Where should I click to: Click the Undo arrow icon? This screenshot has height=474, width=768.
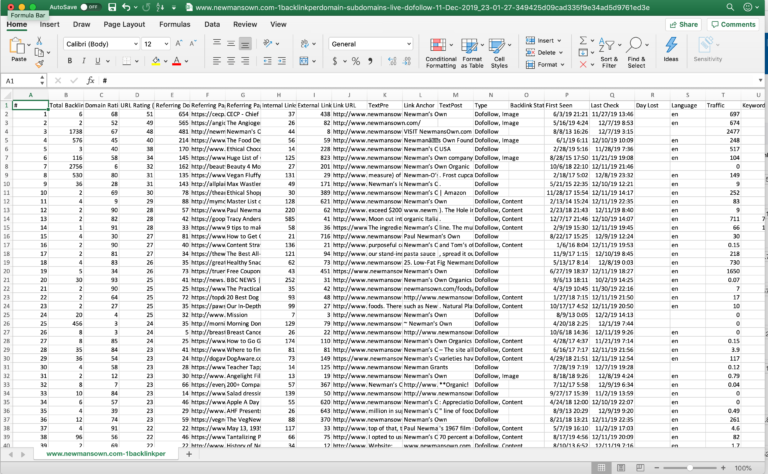coord(126,7)
